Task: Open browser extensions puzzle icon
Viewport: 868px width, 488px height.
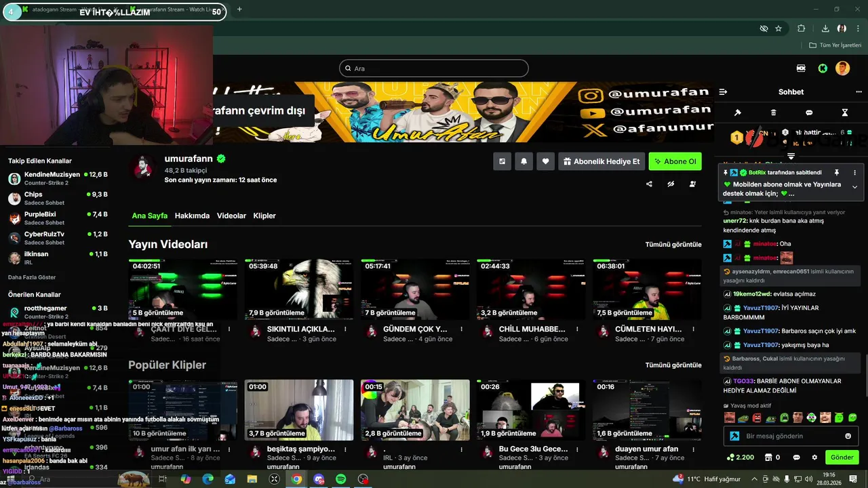Action: (802, 28)
